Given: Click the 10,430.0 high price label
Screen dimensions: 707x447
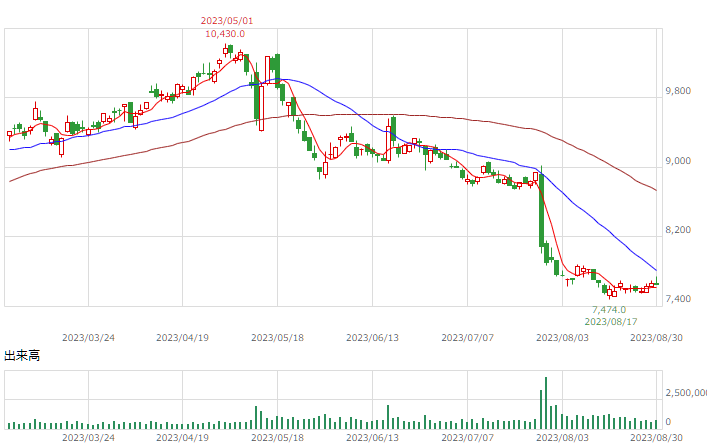Looking at the screenshot, I should tap(225, 34).
